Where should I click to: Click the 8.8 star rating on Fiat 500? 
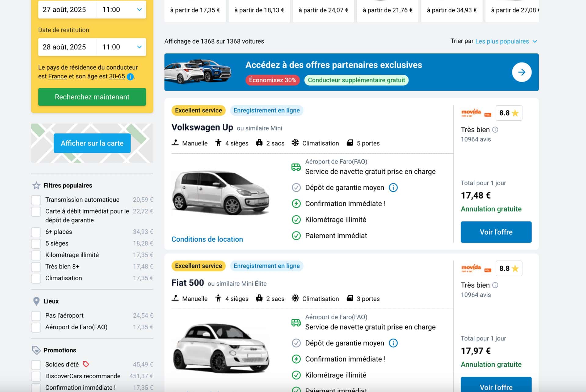pyautogui.click(x=509, y=268)
